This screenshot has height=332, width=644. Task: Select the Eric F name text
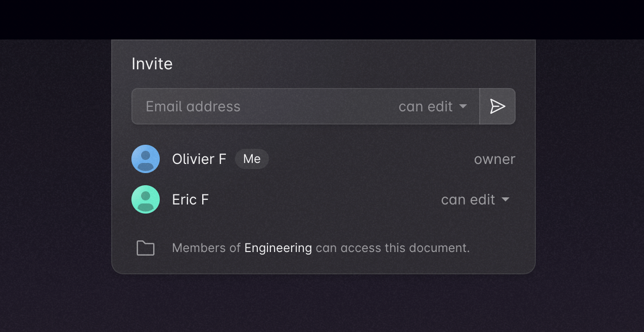[191, 199]
